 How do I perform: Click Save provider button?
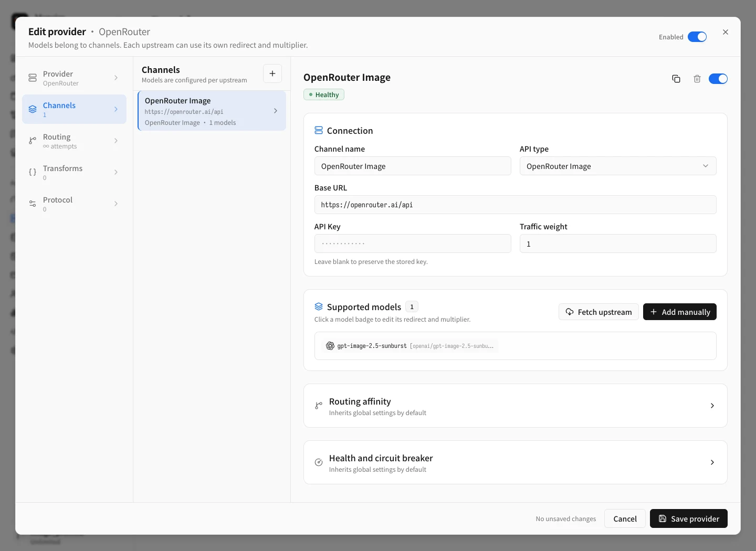click(x=689, y=518)
